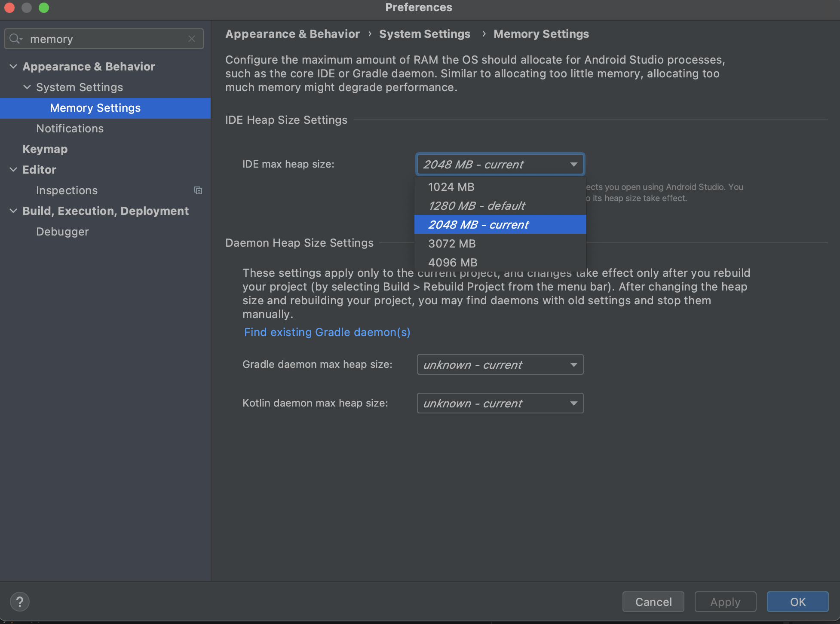This screenshot has width=840, height=624.
Task: Click the search magnifier icon
Action: pyautogui.click(x=15, y=39)
